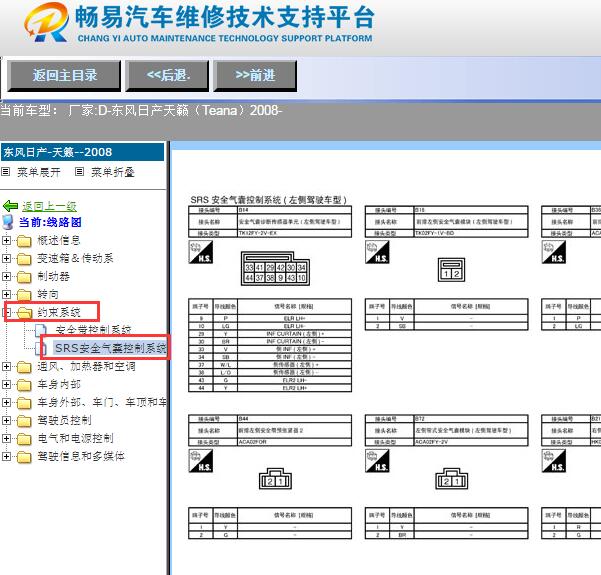Click the B44 H.S. connector view icon
The image size is (601, 575).
click(x=200, y=460)
